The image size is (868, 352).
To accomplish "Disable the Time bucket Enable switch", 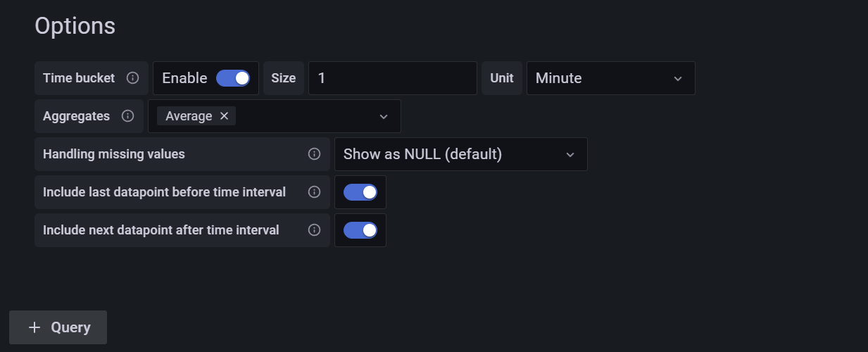I will pyautogui.click(x=233, y=78).
